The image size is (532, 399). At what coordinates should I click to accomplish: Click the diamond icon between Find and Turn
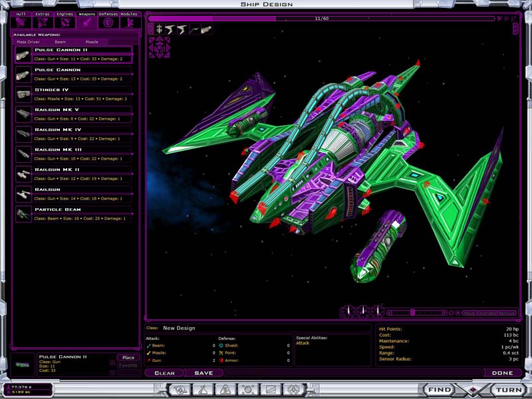473,390
